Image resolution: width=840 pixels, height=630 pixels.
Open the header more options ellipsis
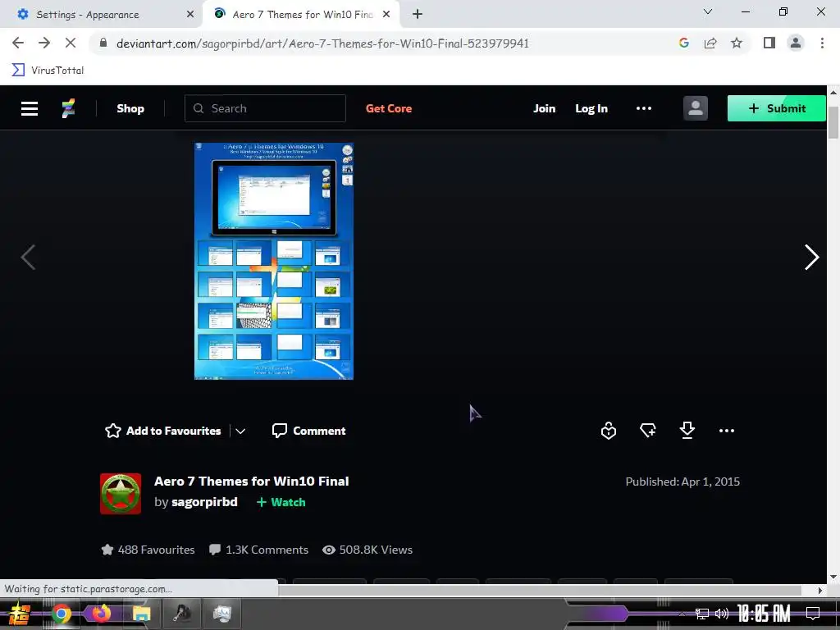coord(643,108)
